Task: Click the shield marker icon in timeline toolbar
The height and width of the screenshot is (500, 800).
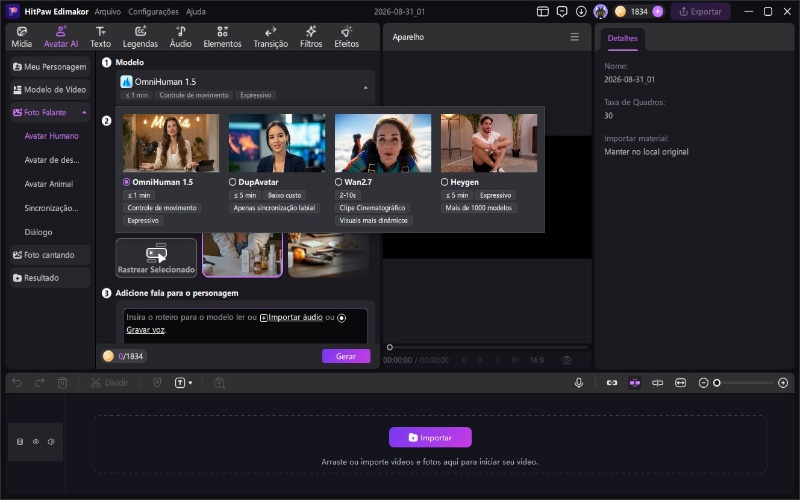Action: tap(157, 383)
